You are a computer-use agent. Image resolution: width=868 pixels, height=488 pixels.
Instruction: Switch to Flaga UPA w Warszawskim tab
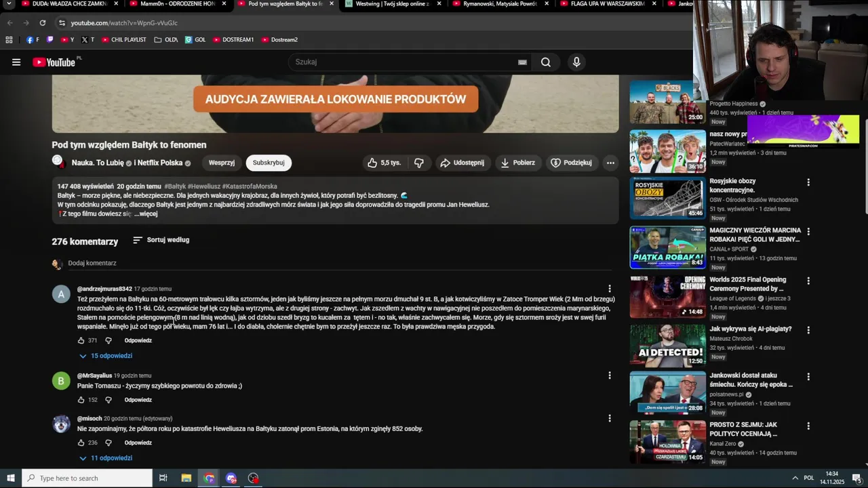click(x=607, y=4)
